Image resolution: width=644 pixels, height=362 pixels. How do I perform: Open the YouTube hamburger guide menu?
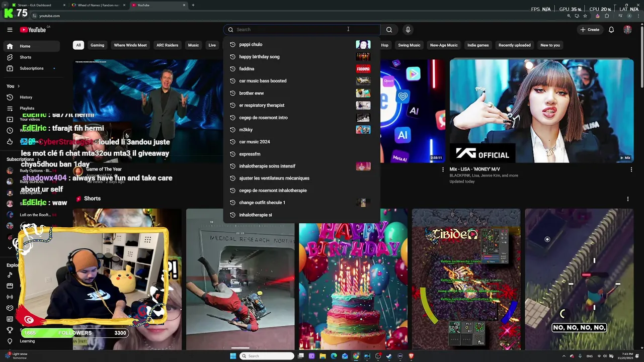[x=10, y=30]
